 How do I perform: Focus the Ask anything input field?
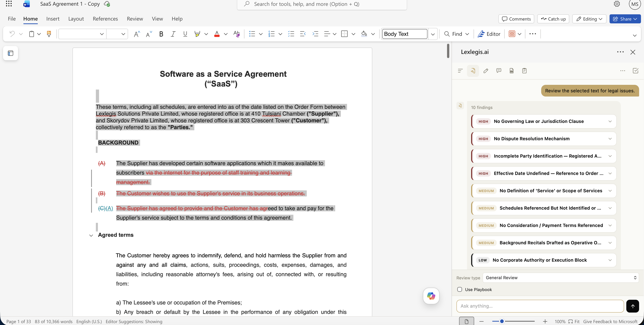540,306
